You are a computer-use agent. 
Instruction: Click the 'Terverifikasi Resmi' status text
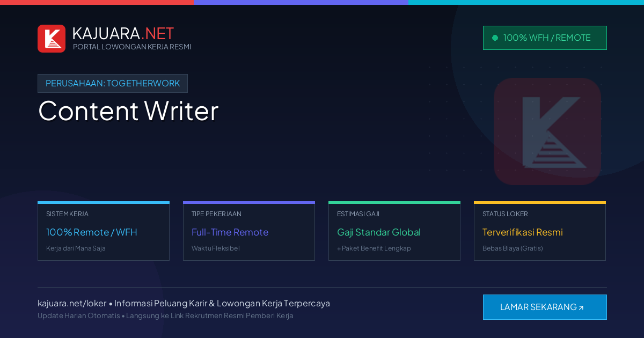523,232
